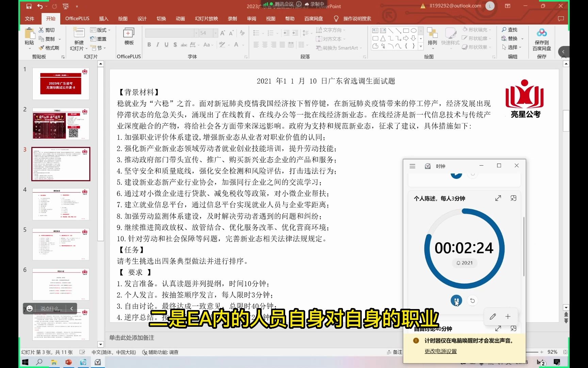Expand Convert to SmartArt dropdown
This screenshot has height=368, width=588.
[x=339, y=48]
